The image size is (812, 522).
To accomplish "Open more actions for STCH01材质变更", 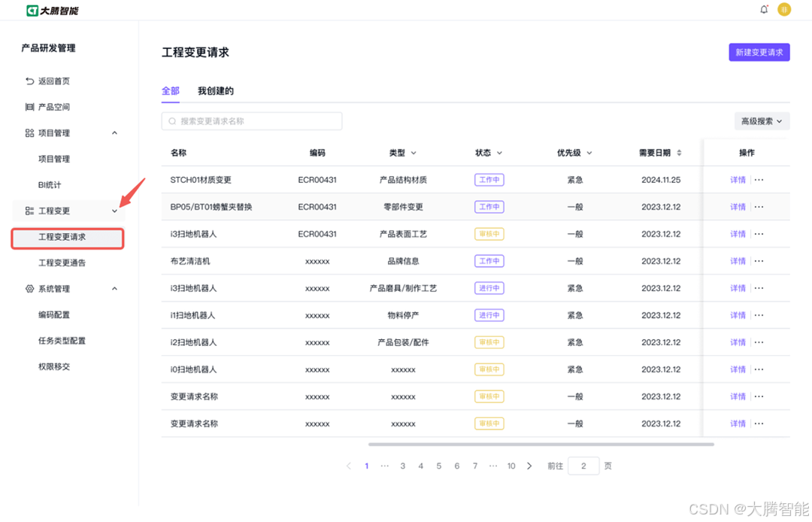I will (759, 180).
